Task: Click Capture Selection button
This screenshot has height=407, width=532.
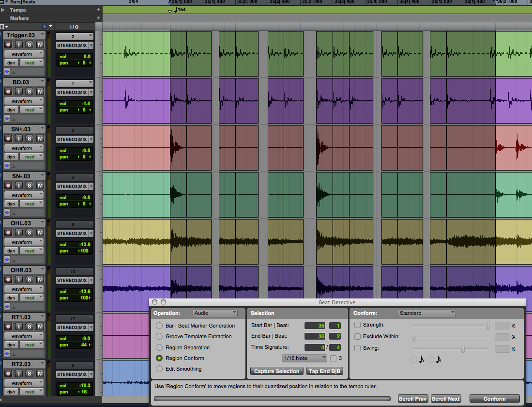Action: coord(276,371)
